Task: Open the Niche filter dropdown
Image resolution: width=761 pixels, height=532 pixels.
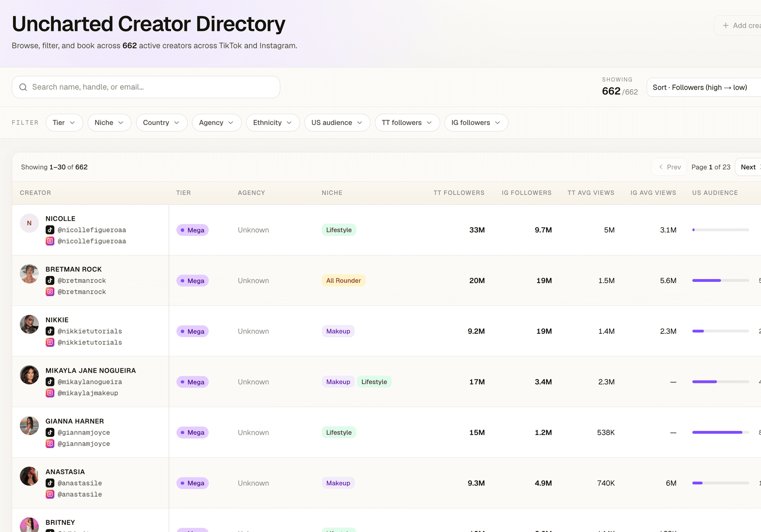Action: pos(109,122)
